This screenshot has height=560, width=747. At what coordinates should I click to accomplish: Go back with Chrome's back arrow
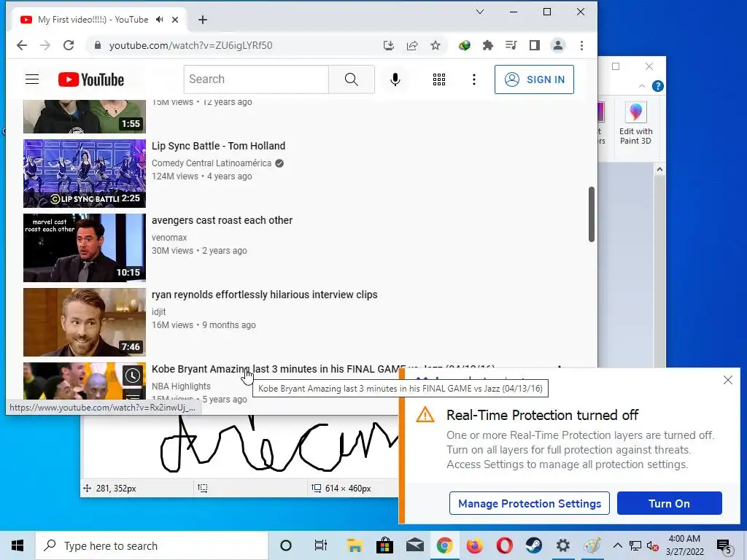(22, 45)
